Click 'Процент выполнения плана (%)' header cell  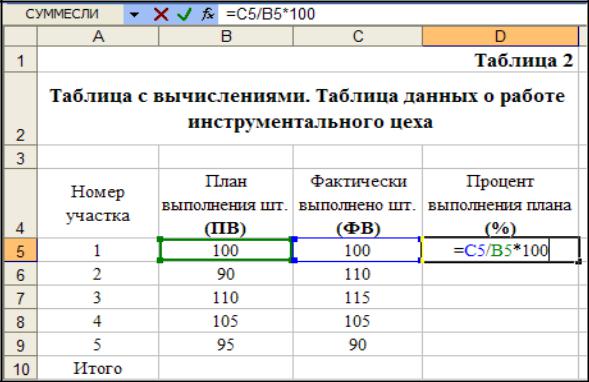(500, 203)
